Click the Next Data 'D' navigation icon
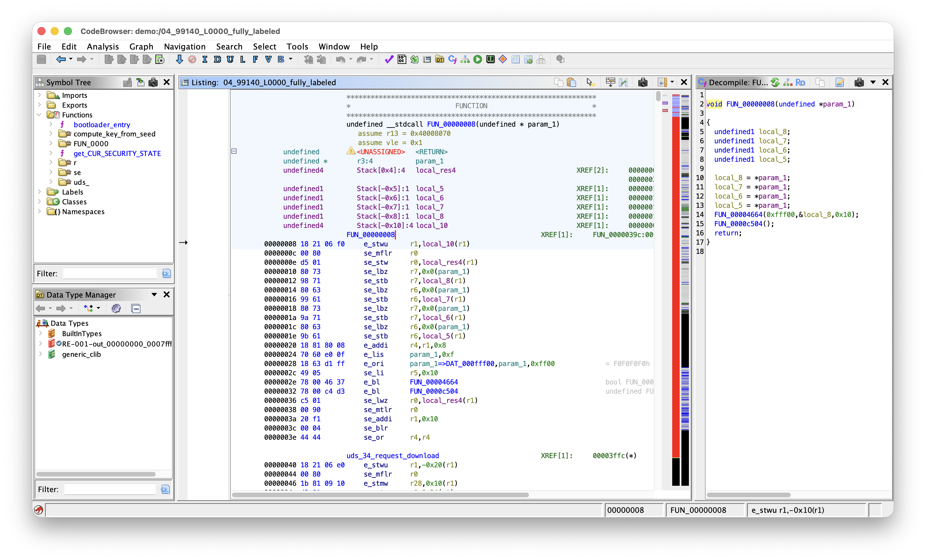926x560 pixels. [217, 59]
